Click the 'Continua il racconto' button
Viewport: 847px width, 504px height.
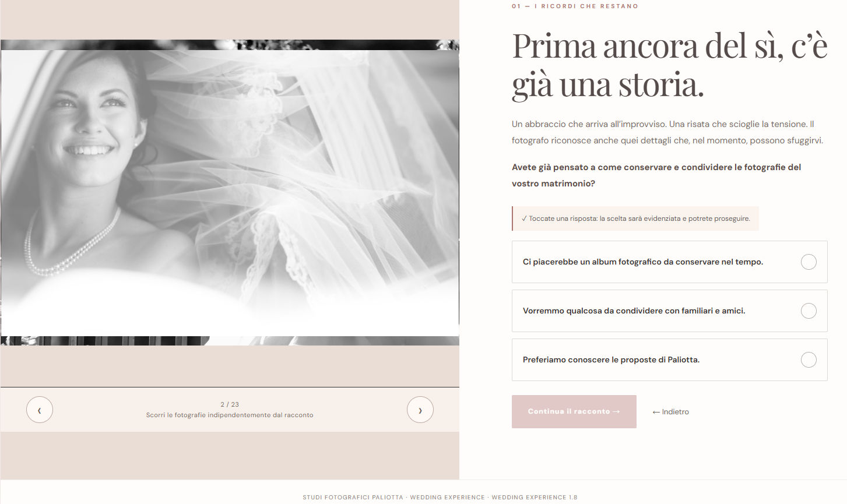coord(574,411)
